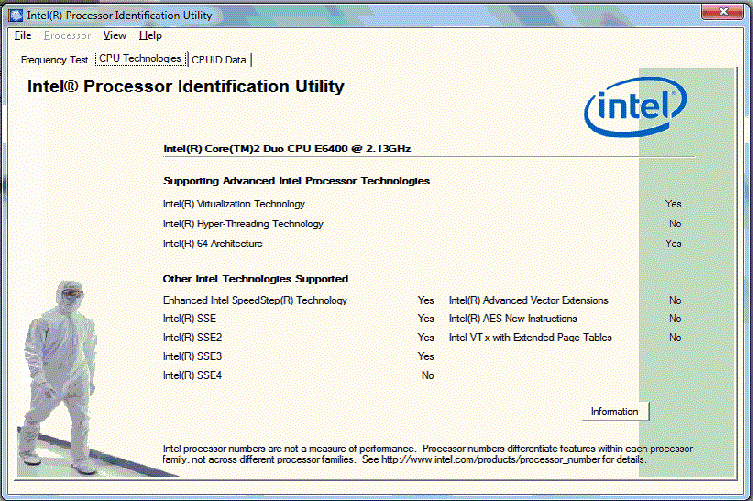Click Other Intel Technologies Supported heading
Image resolution: width=753 pixels, height=501 pixels.
click(x=255, y=279)
